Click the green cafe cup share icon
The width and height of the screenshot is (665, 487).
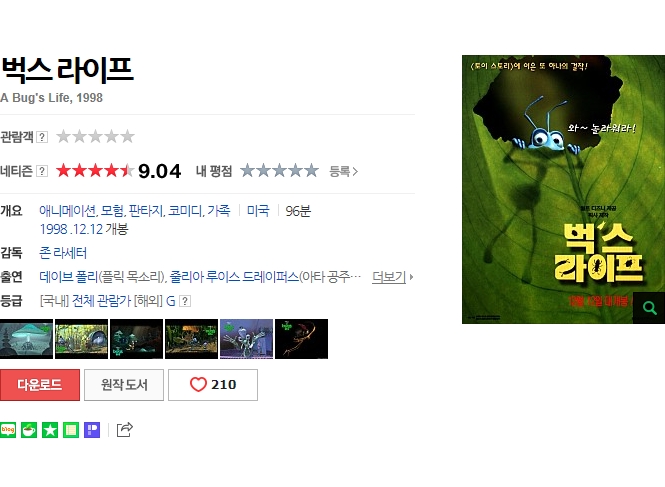(x=29, y=430)
